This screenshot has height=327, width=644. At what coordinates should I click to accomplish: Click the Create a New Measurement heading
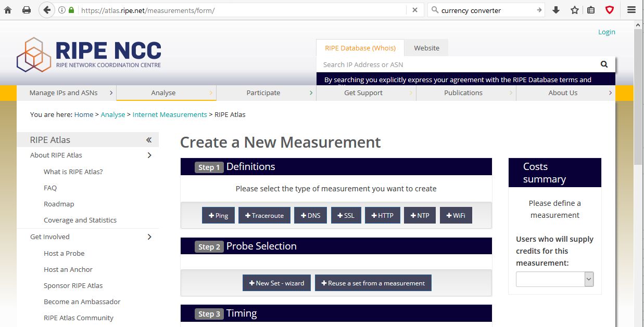[281, 142]
